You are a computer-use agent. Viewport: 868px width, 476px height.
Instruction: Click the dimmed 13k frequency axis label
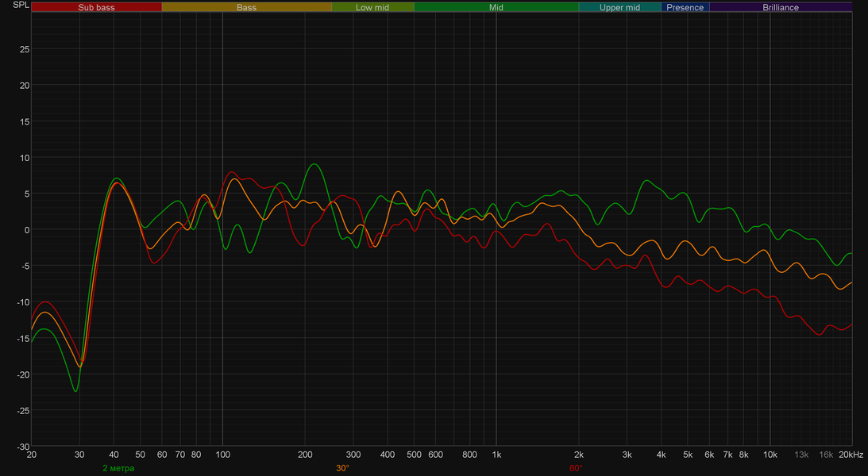[801, 455]
